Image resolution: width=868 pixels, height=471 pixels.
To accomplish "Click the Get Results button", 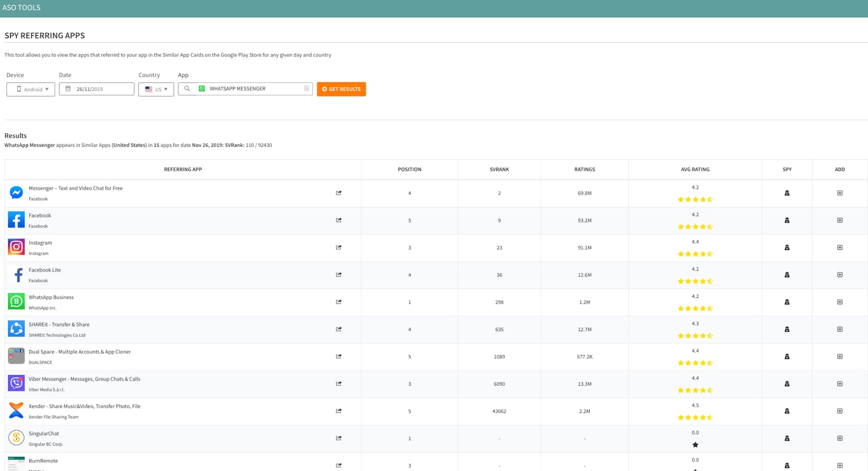I will [x=341, y=89].
